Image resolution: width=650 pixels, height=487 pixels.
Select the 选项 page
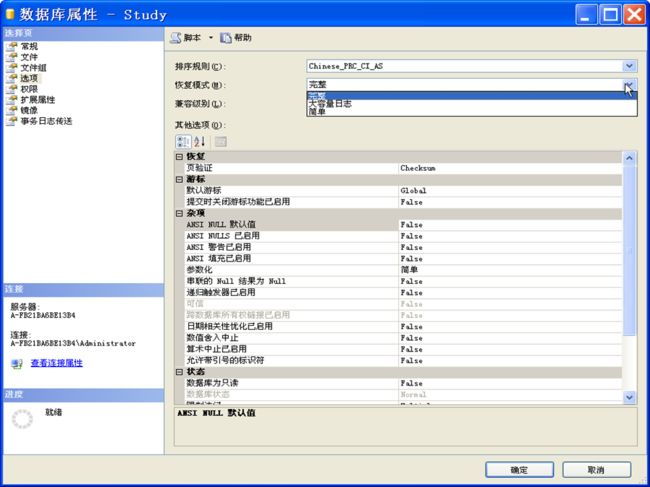point(29,78)
